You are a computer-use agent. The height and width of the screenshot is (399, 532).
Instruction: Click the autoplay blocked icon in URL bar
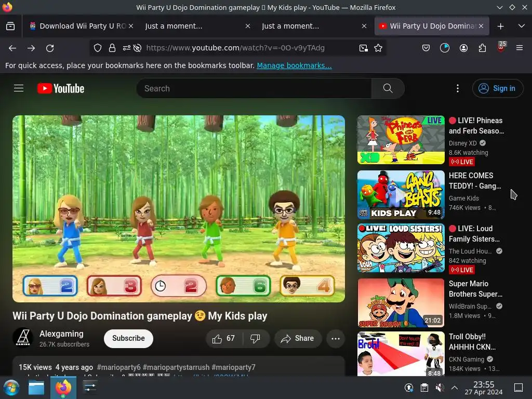tap(137, 48)
